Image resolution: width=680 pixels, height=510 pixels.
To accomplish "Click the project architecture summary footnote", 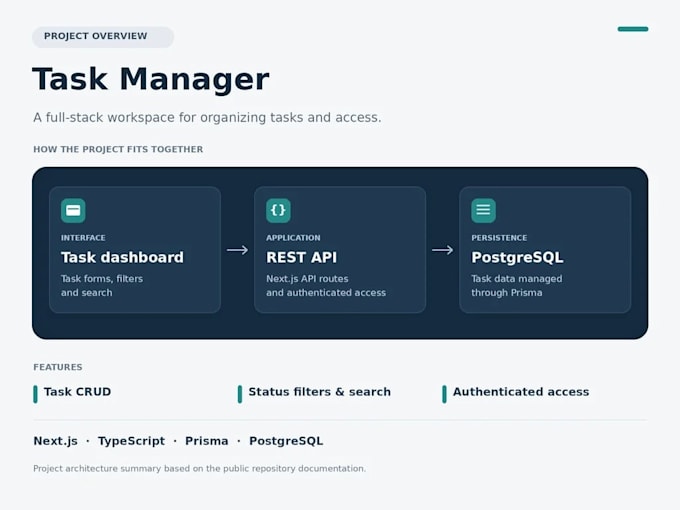I will tap(199, 468).
